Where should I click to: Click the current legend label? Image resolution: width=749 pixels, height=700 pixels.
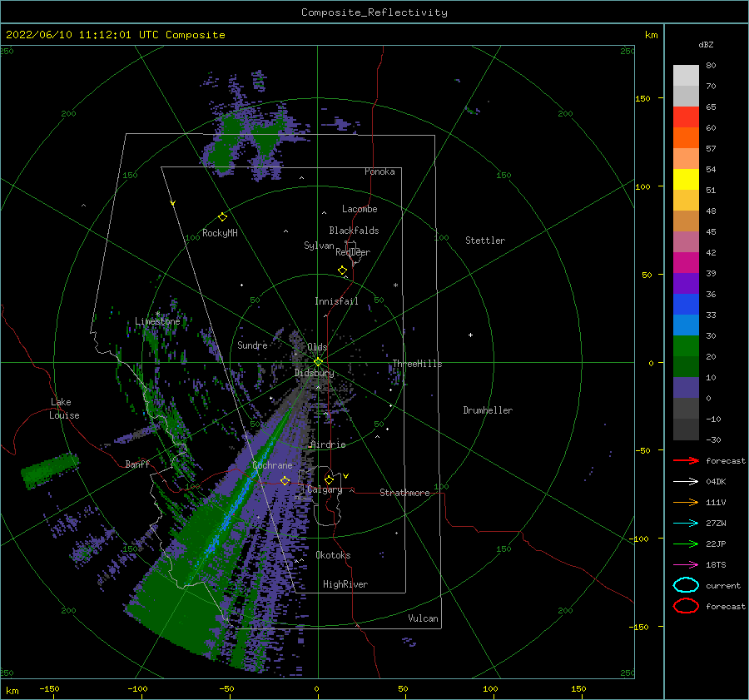pos(723,585)
